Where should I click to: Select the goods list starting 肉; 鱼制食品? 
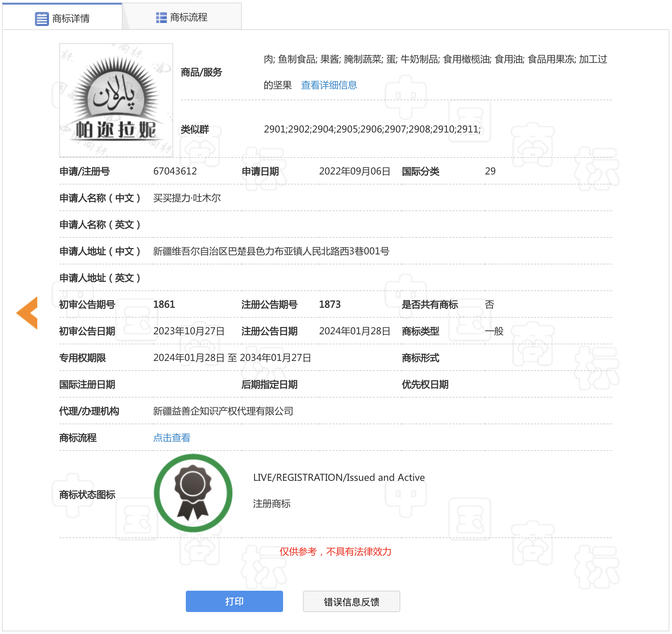(x=435, y=72)
